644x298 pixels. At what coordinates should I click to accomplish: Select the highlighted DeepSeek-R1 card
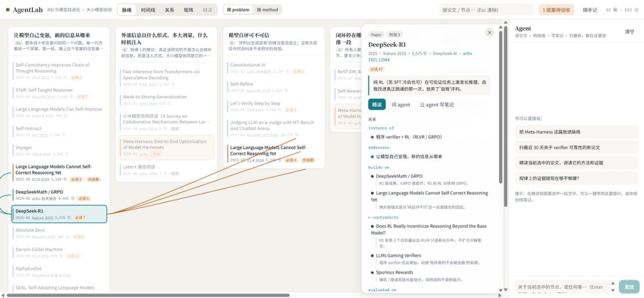pyautogui.click(x=59, y=214)
